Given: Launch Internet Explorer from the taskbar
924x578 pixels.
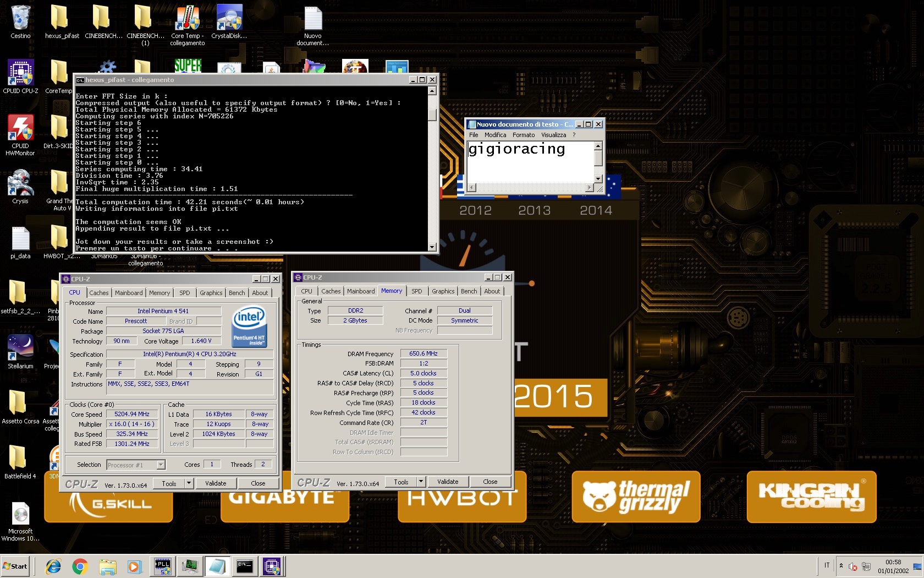Looking at the screenshot, I should (x=53, y=566).
